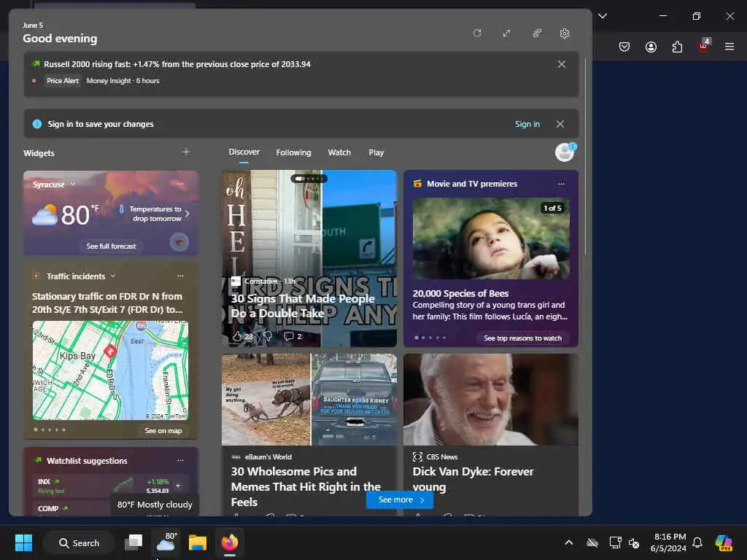Click Sign in link
This screenshot has width=747, height=560.
click(x=527, y=124)
